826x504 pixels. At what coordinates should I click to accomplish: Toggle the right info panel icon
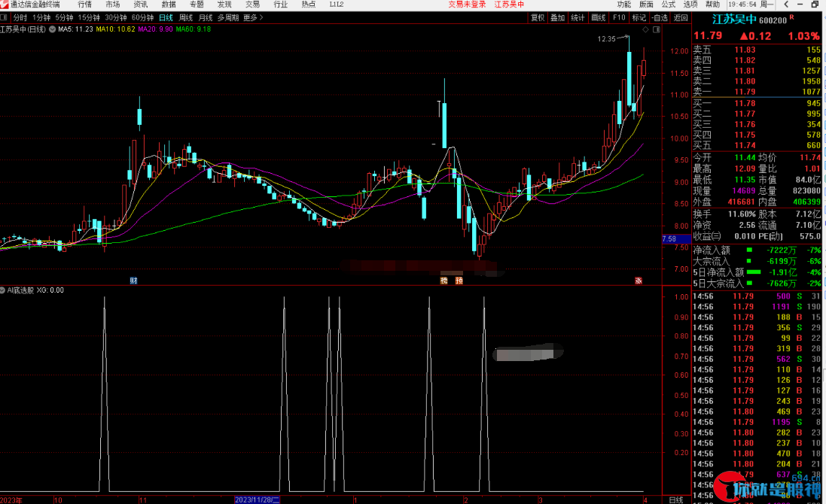(657, 29)
